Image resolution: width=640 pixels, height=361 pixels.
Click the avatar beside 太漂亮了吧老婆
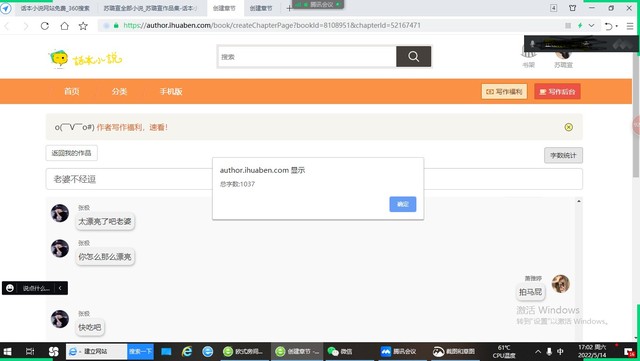click(x=60, y=213)
